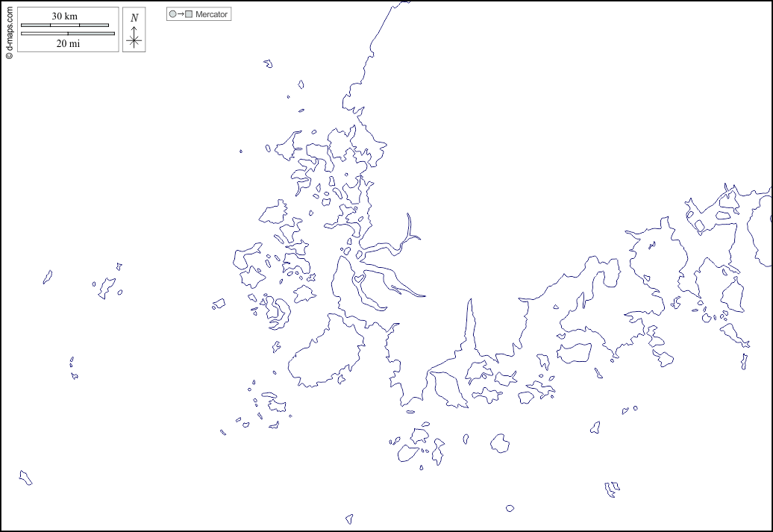Click the 30 km scale label
Viewport: 773px width, 532px height.
pyautogui.click(x=65, y=16)
